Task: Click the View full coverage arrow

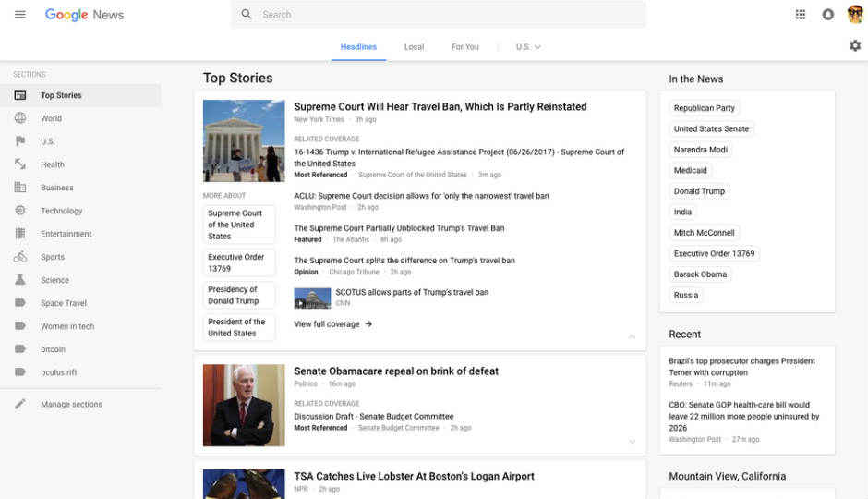Action: (x=368, y=324)
